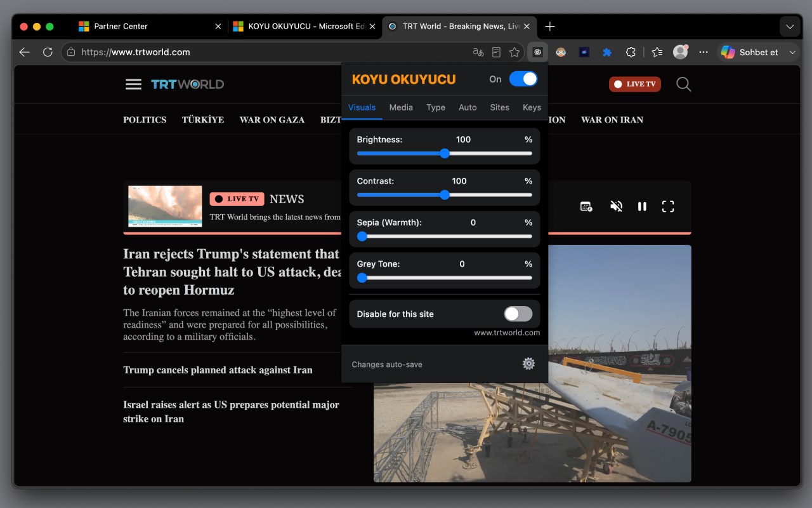Open the live TV schedule icon
Screen dimensions: 812x508
tap(586, 206)
